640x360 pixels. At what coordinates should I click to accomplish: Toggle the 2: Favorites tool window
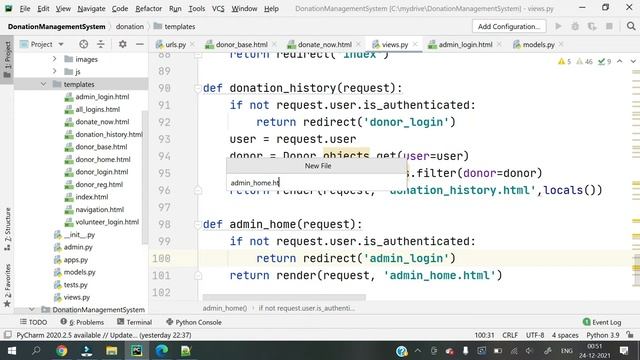coord(7,285)
